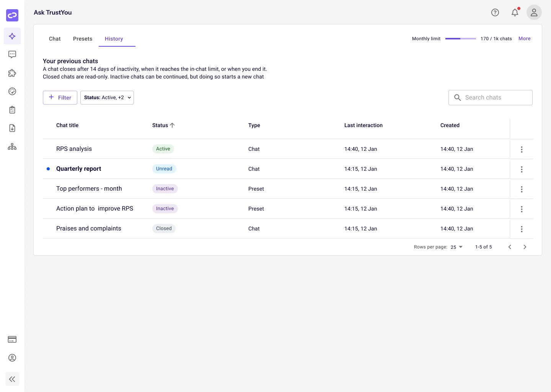This screenshot has width=551, height=392.
Task: Click the Filter button
Action: point(60,98)
